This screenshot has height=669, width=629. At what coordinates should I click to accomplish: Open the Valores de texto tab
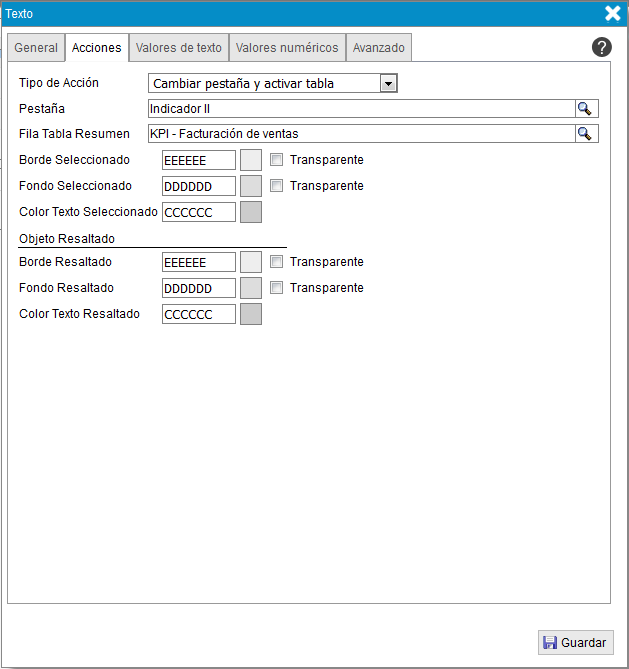(179, 48)
